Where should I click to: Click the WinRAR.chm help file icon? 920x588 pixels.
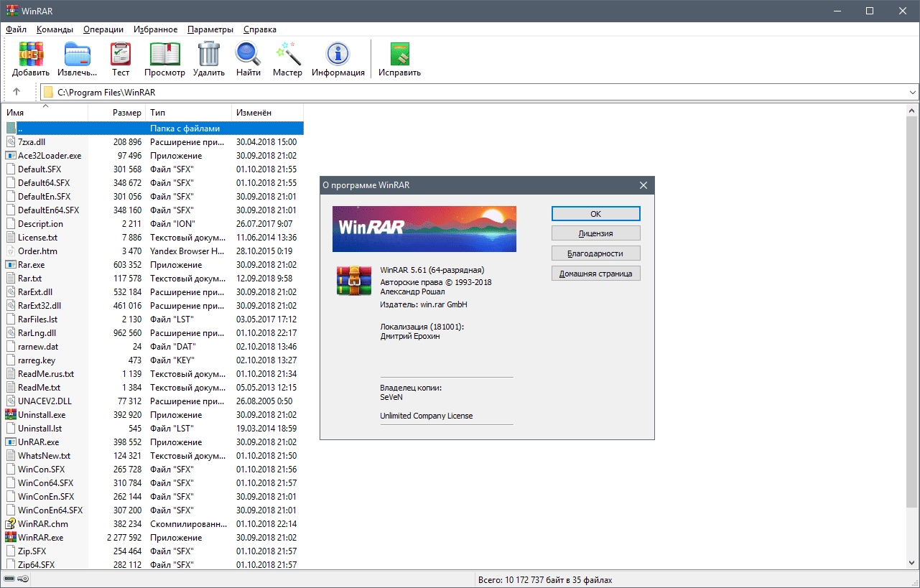(11, 523)
